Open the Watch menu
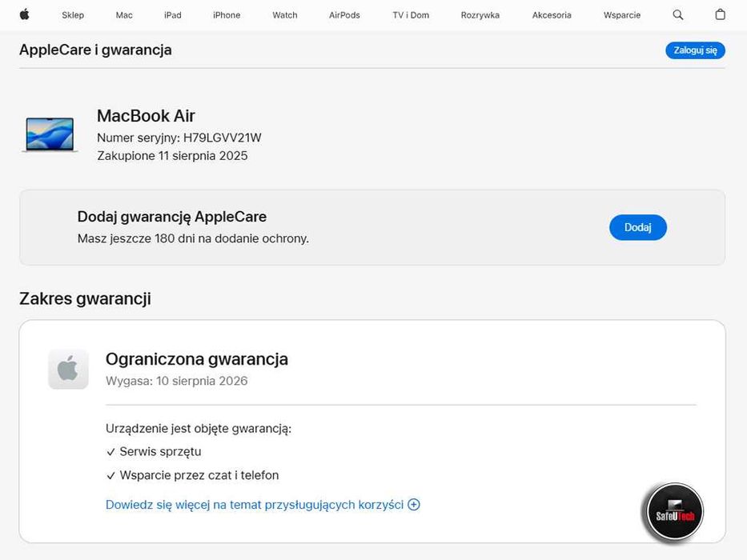 tap(284, 15)
